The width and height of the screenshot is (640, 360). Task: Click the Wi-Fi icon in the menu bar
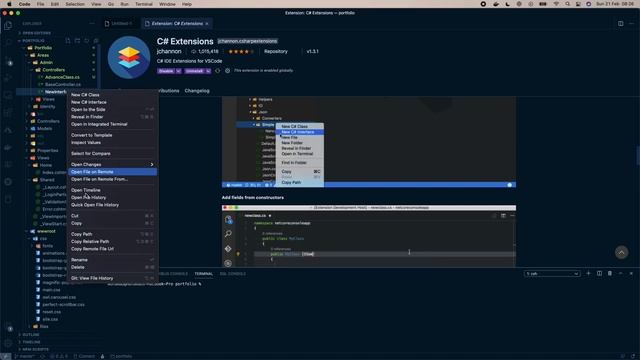pyautogui.click(x=556, y=4)
